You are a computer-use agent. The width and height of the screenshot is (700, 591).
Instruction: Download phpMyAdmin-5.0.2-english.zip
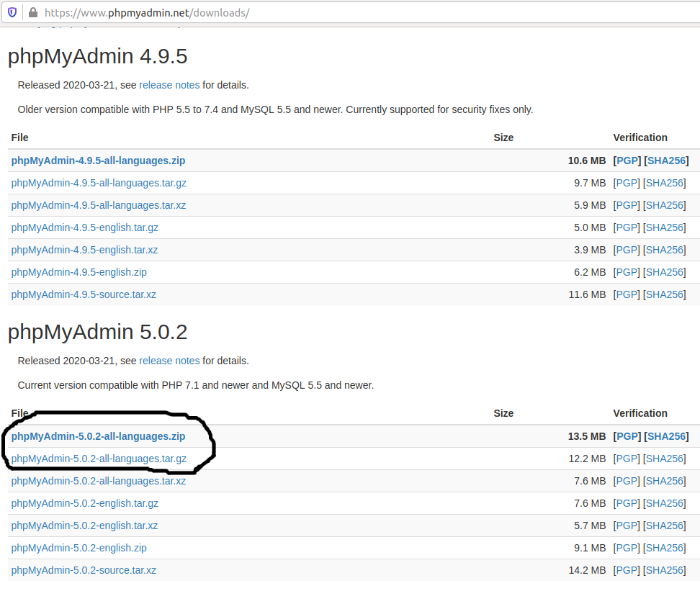(78, 548)
